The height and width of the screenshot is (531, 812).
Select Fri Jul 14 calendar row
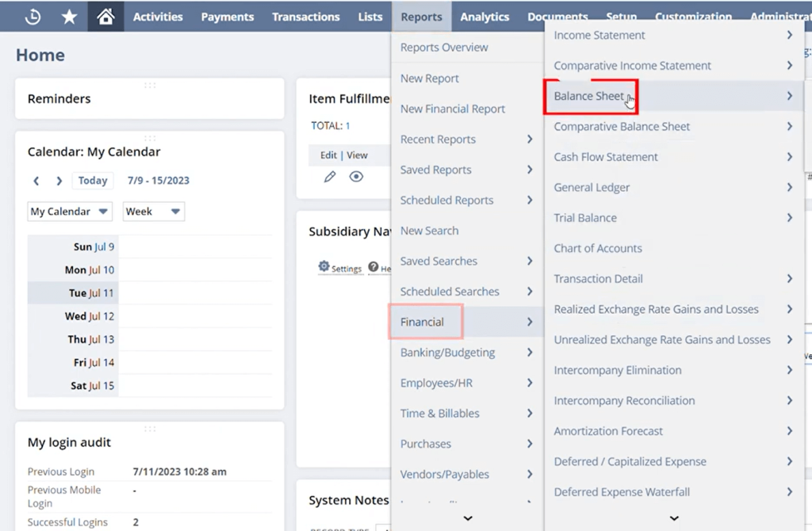150,363
